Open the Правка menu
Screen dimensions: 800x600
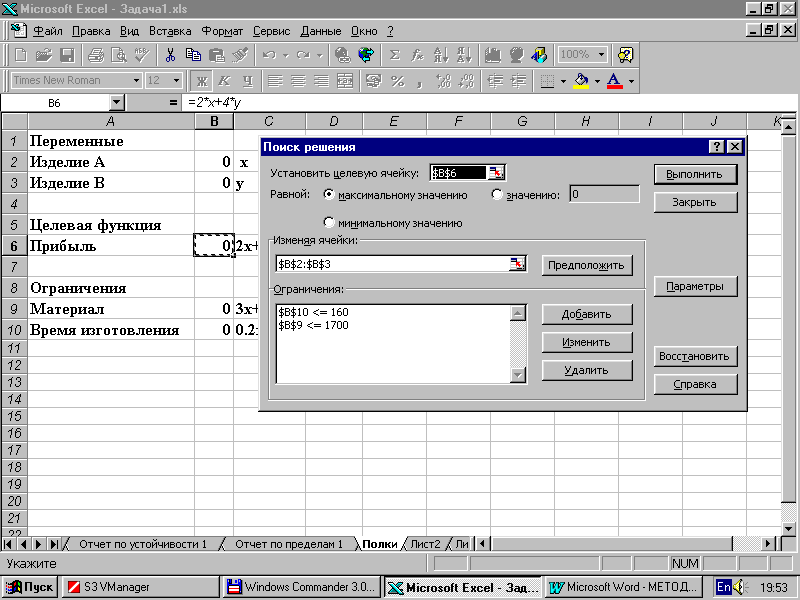tap(91, 31)
